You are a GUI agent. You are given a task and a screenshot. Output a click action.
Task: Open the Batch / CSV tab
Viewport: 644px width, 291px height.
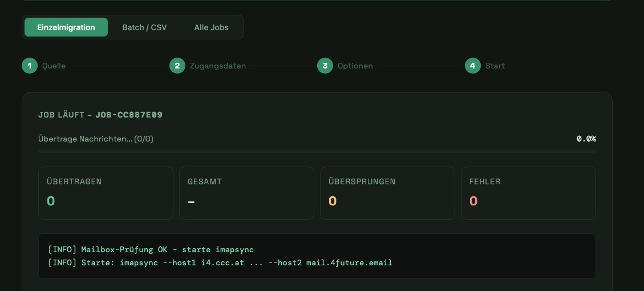tap(144, 27)
